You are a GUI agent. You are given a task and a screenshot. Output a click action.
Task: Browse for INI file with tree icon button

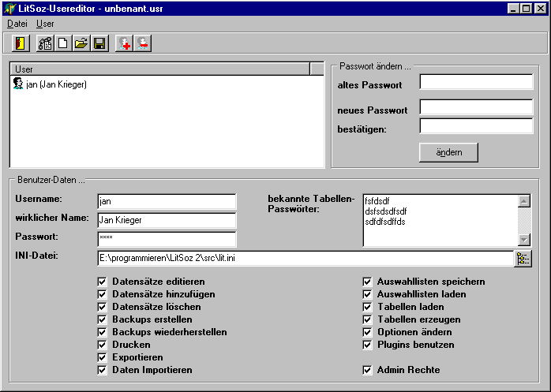[523, 259]
